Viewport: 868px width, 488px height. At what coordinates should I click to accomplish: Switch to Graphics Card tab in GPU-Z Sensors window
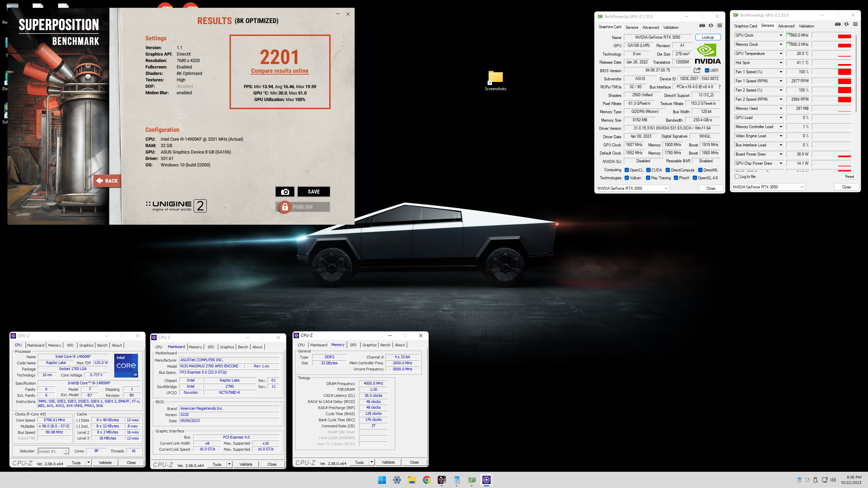pos(745,26)
